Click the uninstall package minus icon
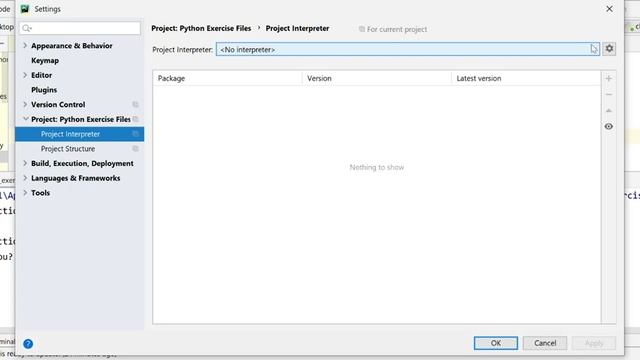 (x=609, y=94)
